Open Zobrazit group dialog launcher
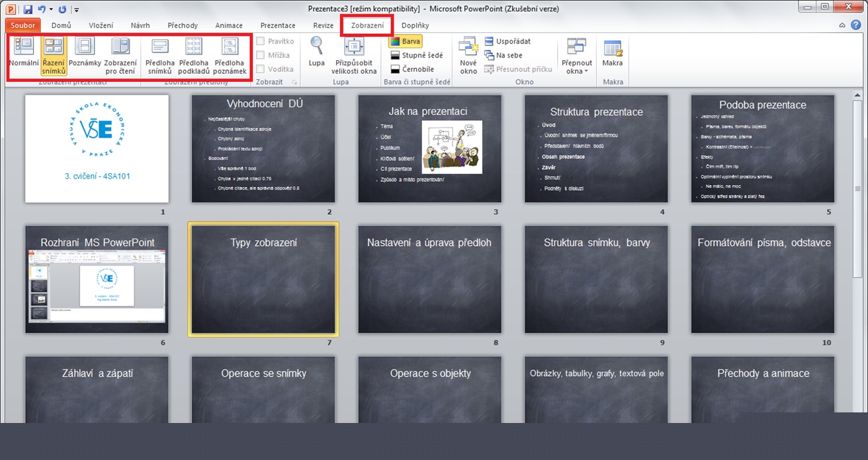 (x=295, y=83)
